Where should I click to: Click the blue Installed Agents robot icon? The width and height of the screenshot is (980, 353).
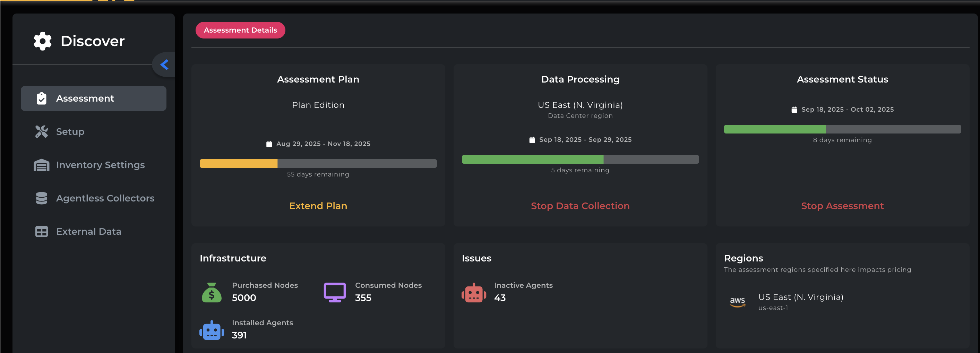pos(212,330)
